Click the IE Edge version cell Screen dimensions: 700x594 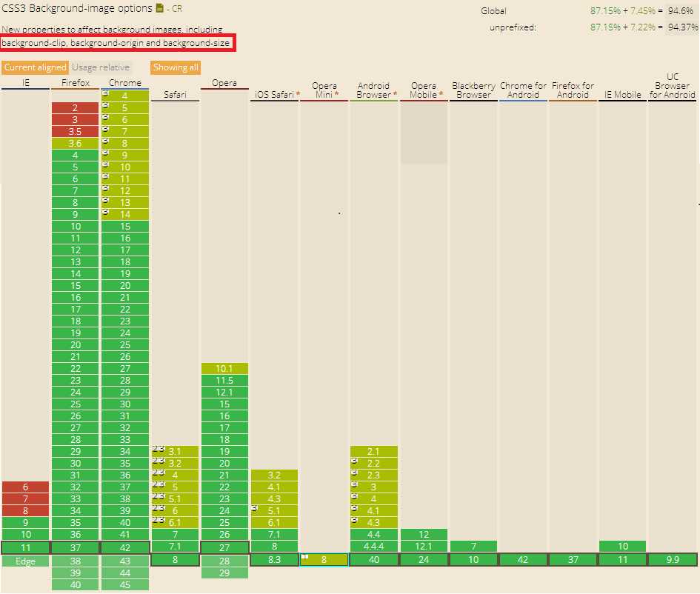click(25, 561)
